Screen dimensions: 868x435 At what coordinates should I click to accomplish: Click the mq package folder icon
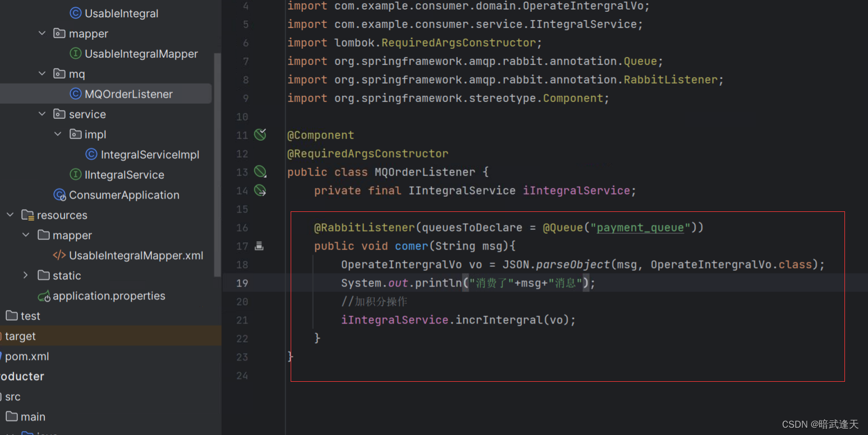click(59, 74)
